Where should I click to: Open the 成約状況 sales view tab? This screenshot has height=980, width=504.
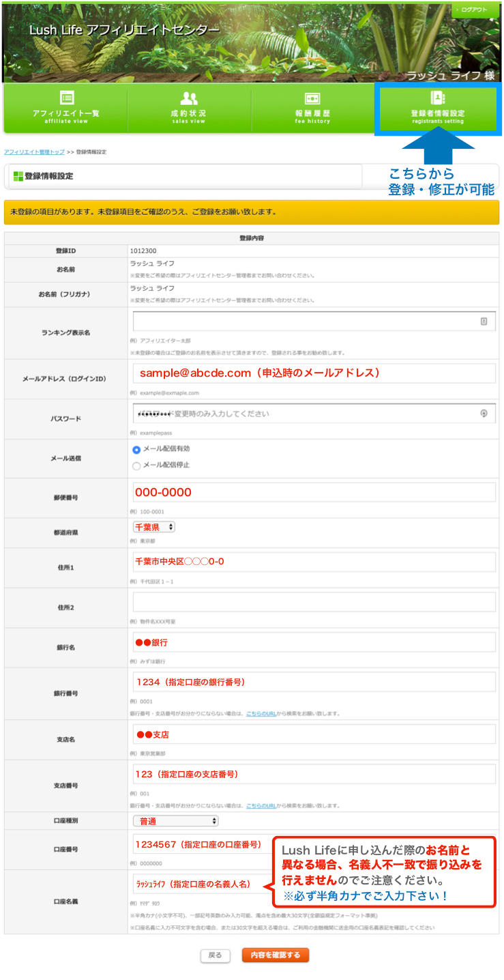[189, 108]
